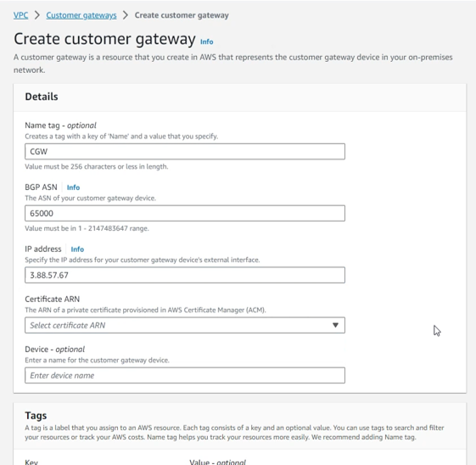This screenshot has height=465, width=476.
Task: Click the Create customer gateway page title
Action: click(104, 39)
